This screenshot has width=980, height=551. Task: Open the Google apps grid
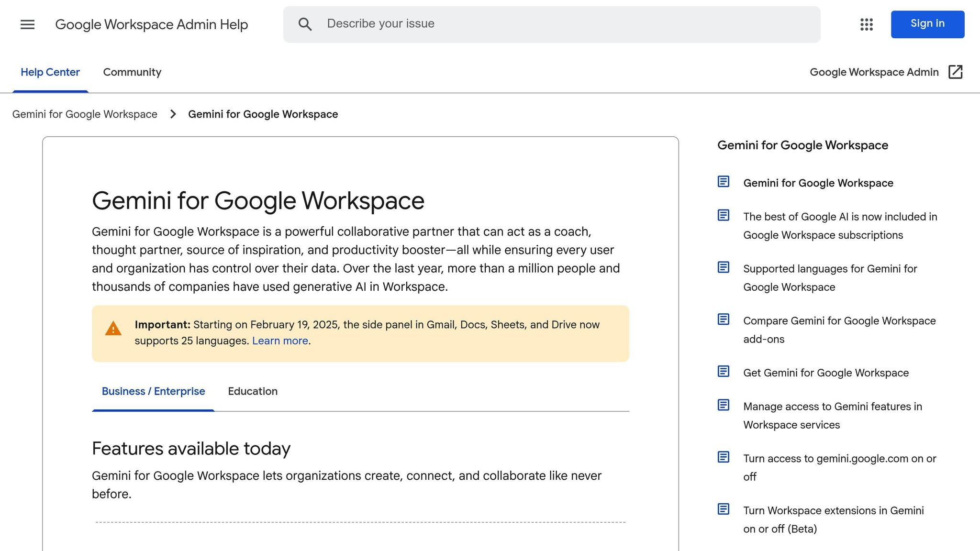tap(866, 24)
